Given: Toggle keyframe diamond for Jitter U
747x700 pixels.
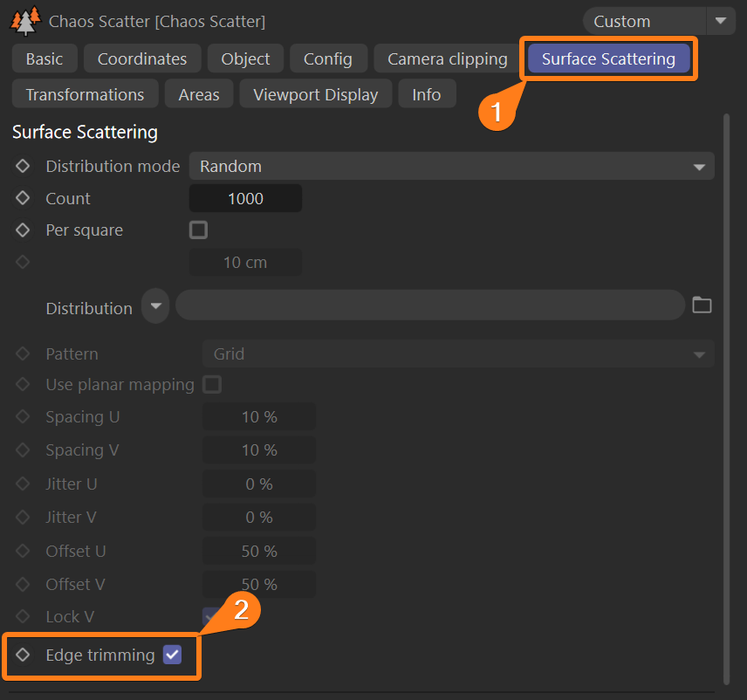Looking at the screenshot, I should pos(23,484).
